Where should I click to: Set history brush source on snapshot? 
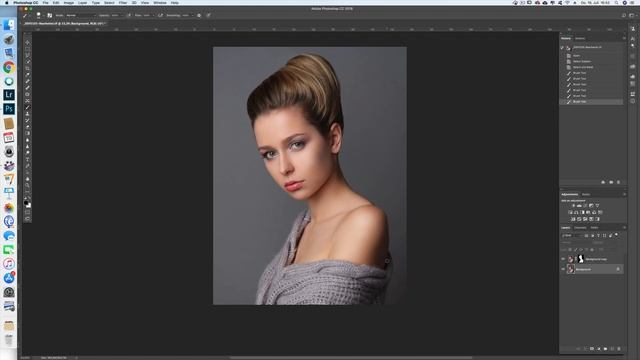[x=562, y=48]
